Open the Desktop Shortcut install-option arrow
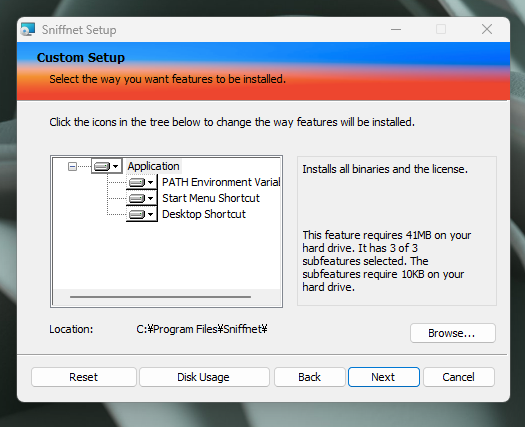Image resolution: width=525 pixels, height=427 pixels. pyautogui.click(x=151, y=214)
